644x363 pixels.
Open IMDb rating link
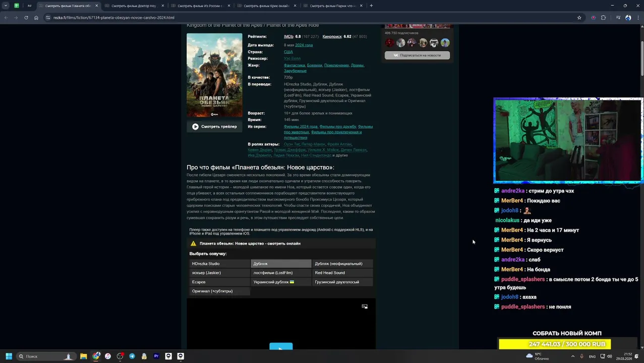tap(288, 37)
